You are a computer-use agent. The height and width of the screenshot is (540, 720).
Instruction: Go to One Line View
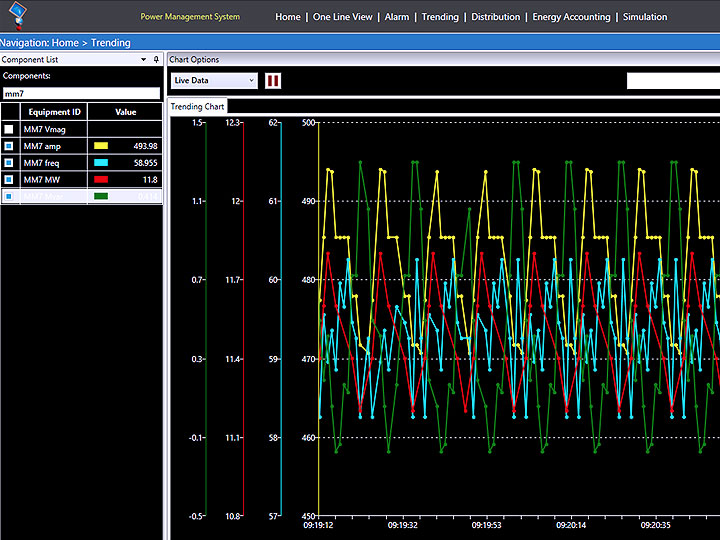pos(342,17)
